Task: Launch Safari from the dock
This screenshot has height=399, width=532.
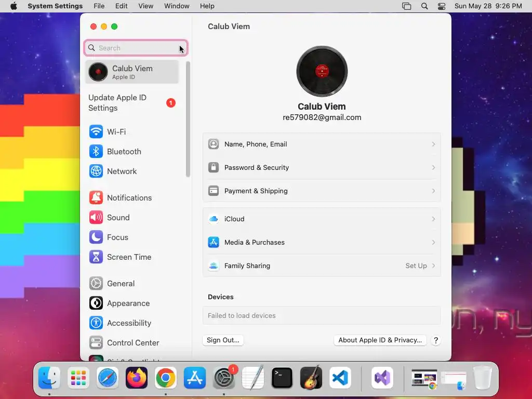Action: tap(108, 378)
